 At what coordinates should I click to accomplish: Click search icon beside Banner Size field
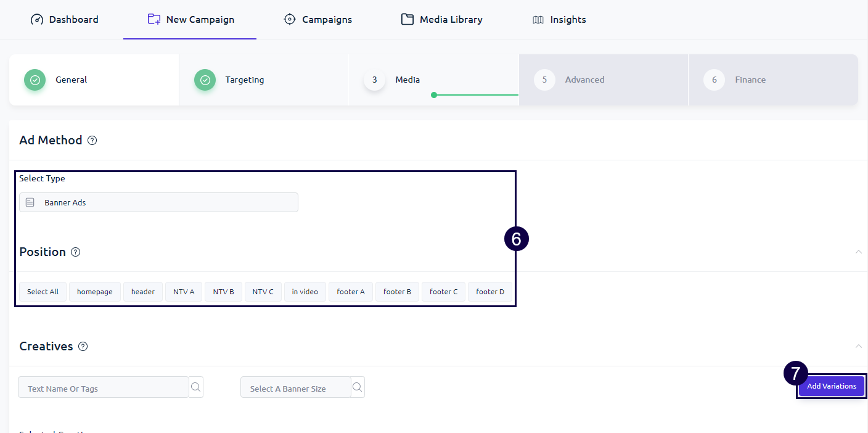[358, 387]
